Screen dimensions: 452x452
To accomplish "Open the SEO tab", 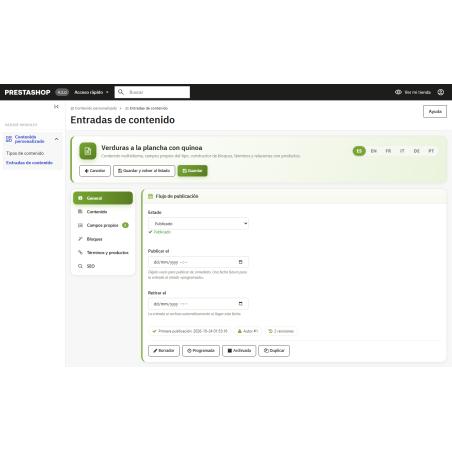I will click(103, 266).
